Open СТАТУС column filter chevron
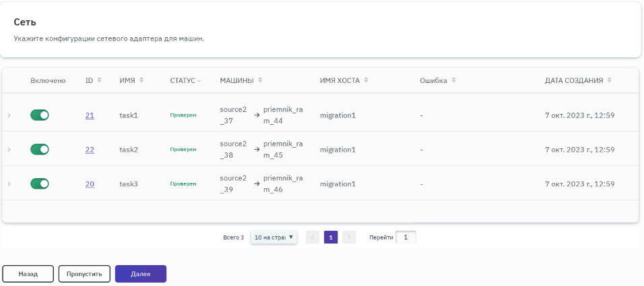Image resolution: width=644 pixels, height=286 pixels. (x=199, y=81)
